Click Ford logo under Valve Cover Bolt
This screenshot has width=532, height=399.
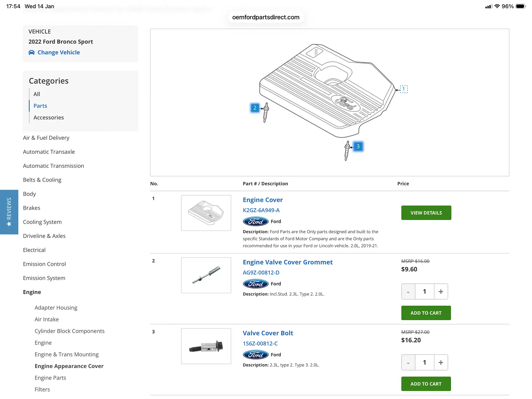click(x=256, y=354)
